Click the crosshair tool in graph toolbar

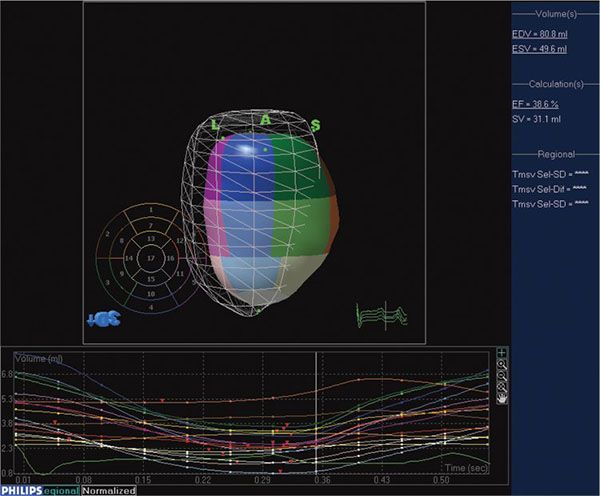503,352
